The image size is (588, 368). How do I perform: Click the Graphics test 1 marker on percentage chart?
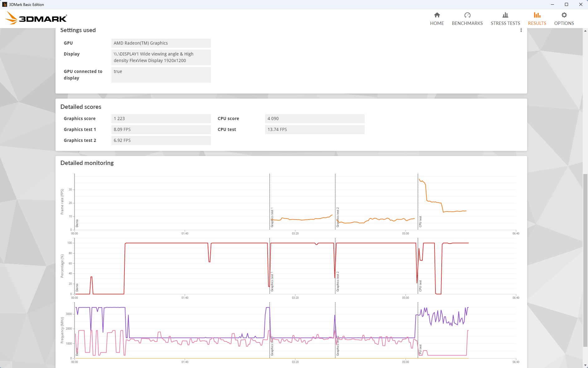[272, 282]
